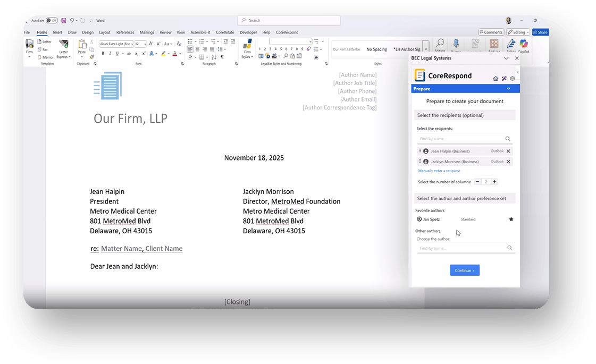The height and width of the screenshot is (364, 596).
Task: Click the Continue button
Action: pyautogui.click(x=465, y=270)
